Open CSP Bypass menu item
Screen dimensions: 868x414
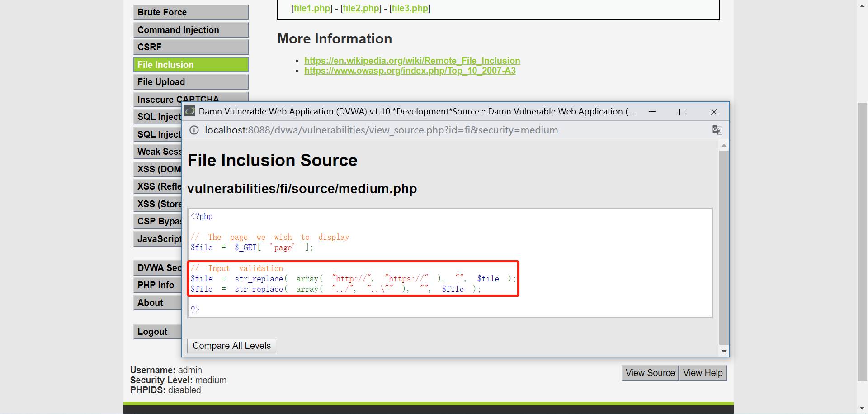click(x=158, y=221)
